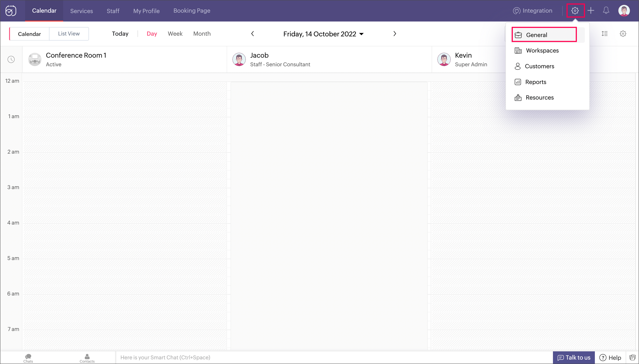Select Customers from settings menu
Image resolution: width=639 pixels, height=364 pixels.
(x=534, y=66)
